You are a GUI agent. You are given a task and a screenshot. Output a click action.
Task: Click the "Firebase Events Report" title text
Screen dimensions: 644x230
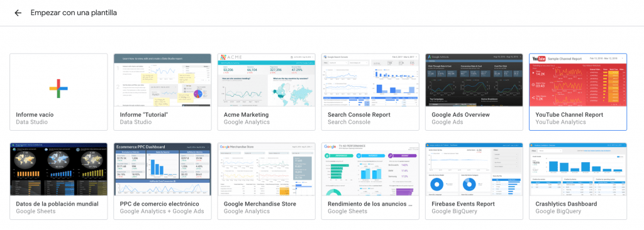(x=463, y=204)
